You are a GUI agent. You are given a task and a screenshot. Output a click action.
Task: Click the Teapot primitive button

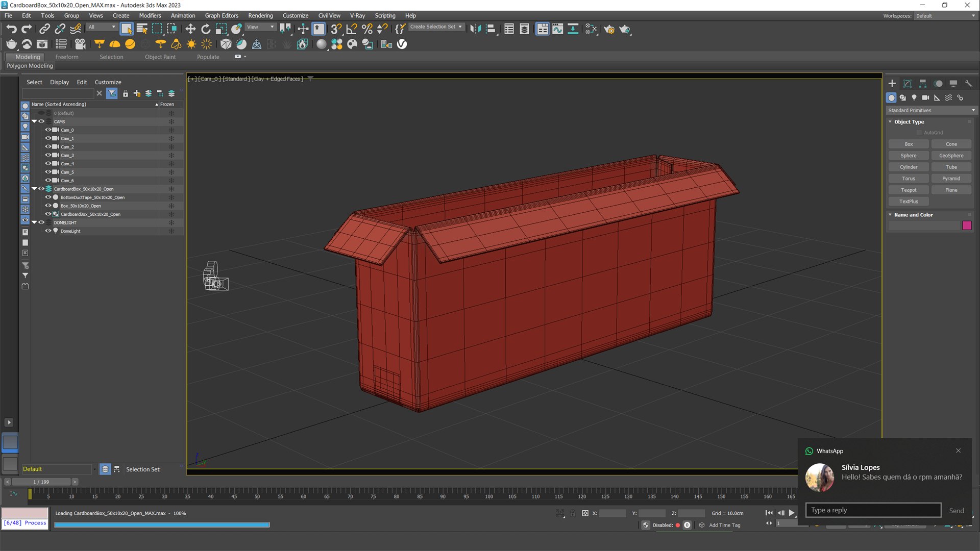point(909,190)
